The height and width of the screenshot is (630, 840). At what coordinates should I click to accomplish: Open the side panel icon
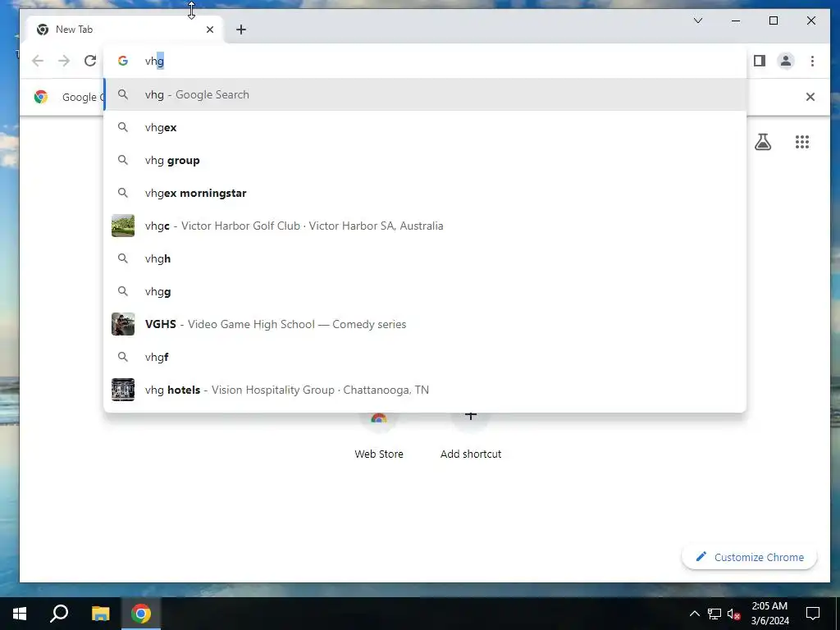[x=759, y=61]
